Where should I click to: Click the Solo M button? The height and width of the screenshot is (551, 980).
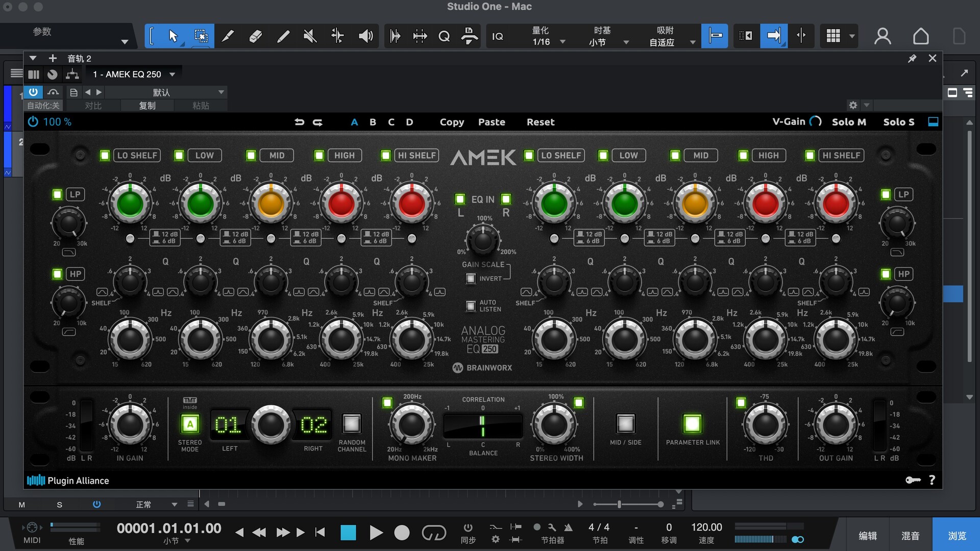(x=849, y=122)
